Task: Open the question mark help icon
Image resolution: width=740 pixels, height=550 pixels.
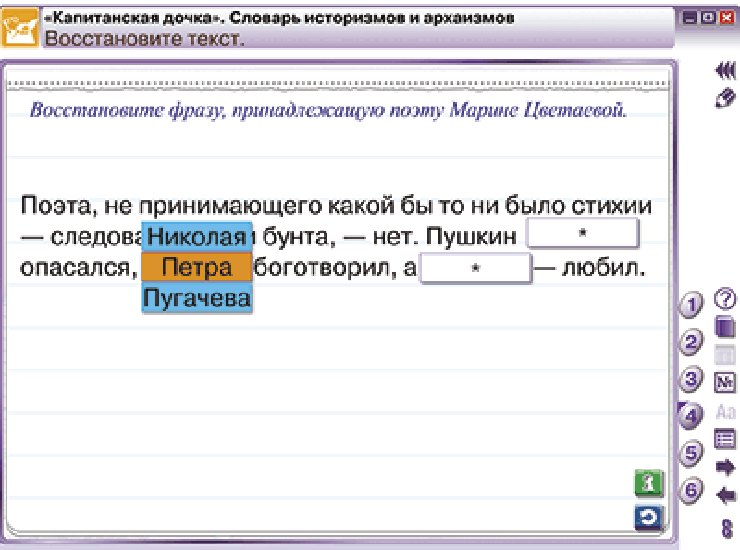Action: coord(725,298)
